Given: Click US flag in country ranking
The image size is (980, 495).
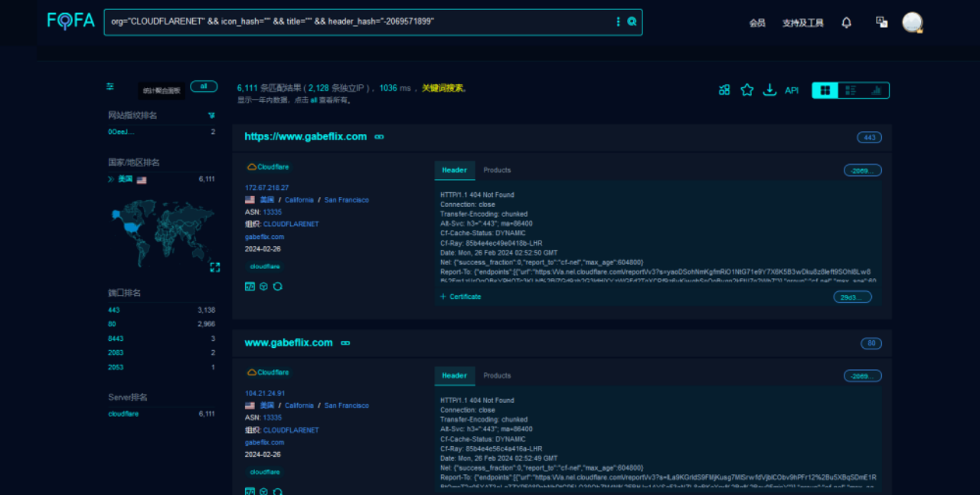Looking at the screenshot, I should (x=142, y=180).
